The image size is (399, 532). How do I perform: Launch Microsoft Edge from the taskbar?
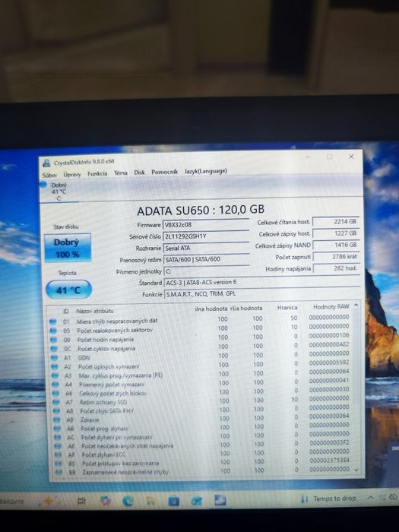pos(128,501)
